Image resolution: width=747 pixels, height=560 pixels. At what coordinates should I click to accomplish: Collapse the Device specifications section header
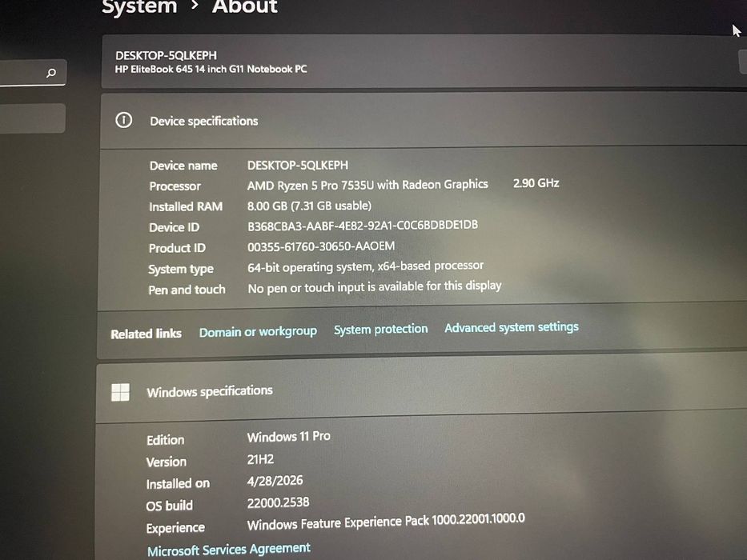pyautogui.click(x=424, y=121)
